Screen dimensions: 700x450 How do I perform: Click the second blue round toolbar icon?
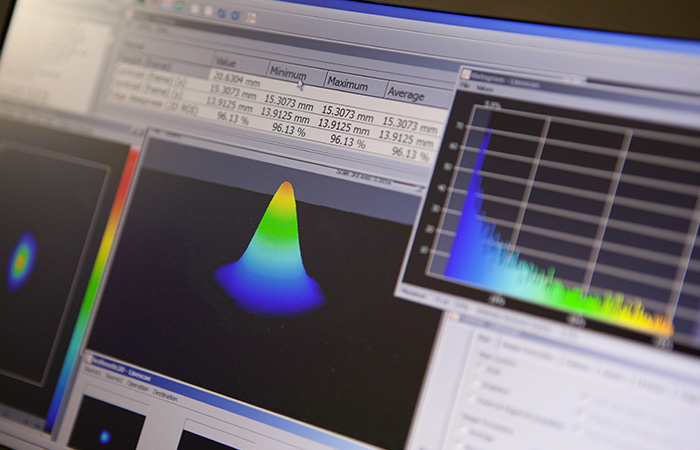pos(234,15)
